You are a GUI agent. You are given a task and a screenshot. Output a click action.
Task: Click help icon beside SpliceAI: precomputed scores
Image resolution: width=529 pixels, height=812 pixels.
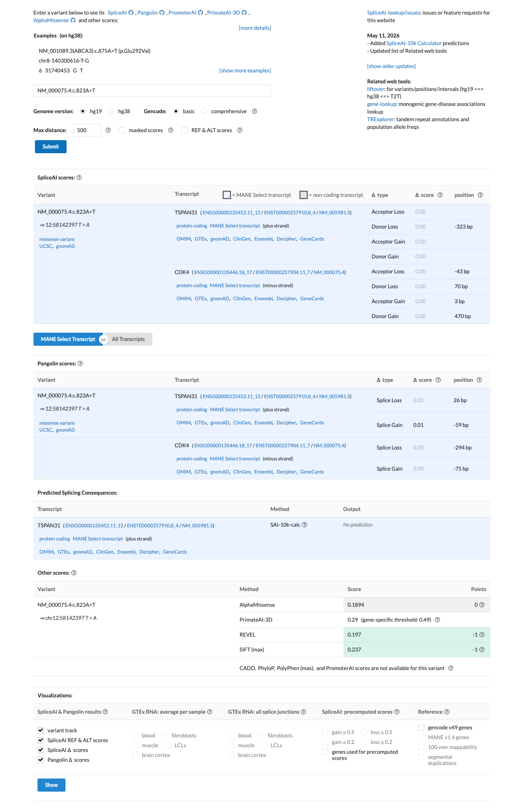(397, 712)
